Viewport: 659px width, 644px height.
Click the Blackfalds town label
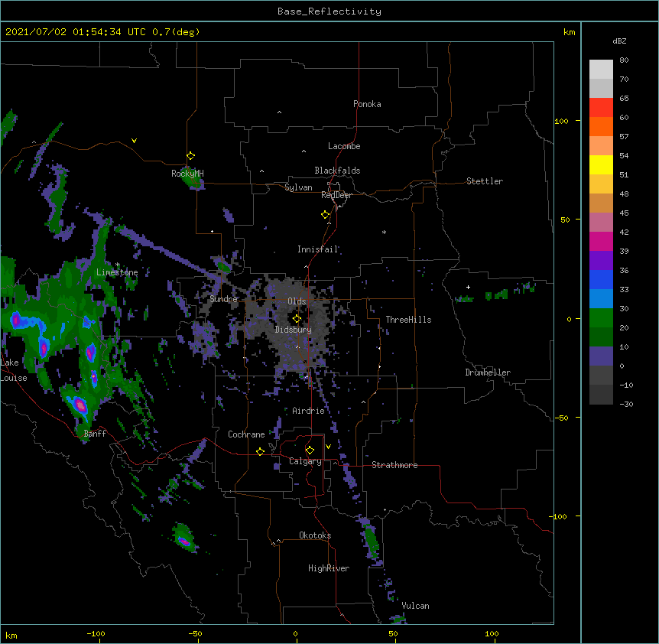pyautogui.click(x=337, y=171)
